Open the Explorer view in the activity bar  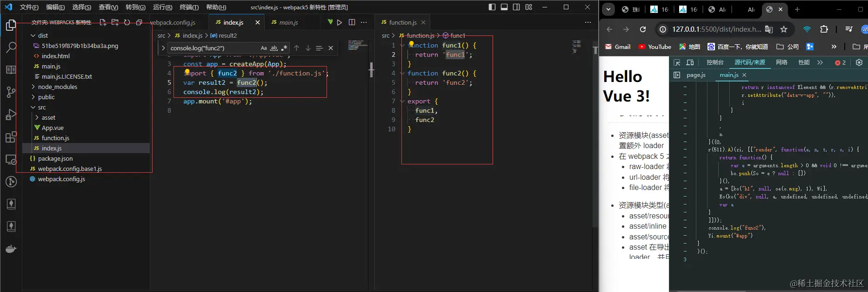point(11,25)
